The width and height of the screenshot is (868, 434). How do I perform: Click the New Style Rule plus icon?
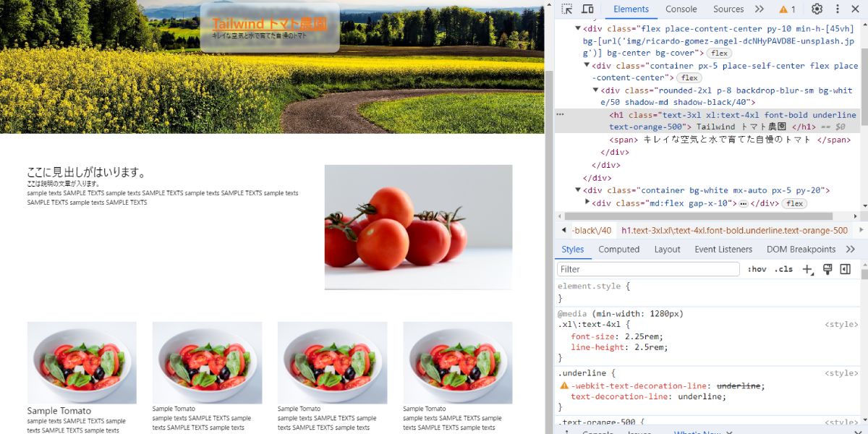[x=807, y=269]
